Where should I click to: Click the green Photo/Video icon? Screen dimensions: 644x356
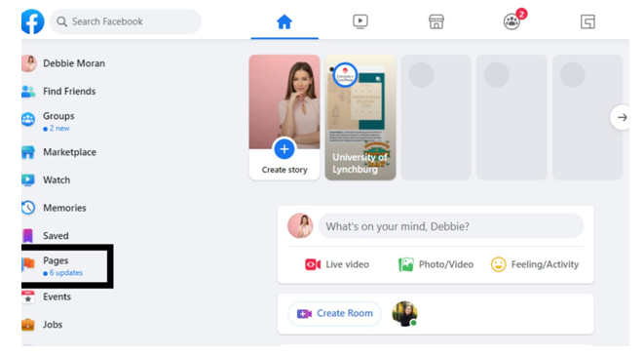click(x=405, y=264)
